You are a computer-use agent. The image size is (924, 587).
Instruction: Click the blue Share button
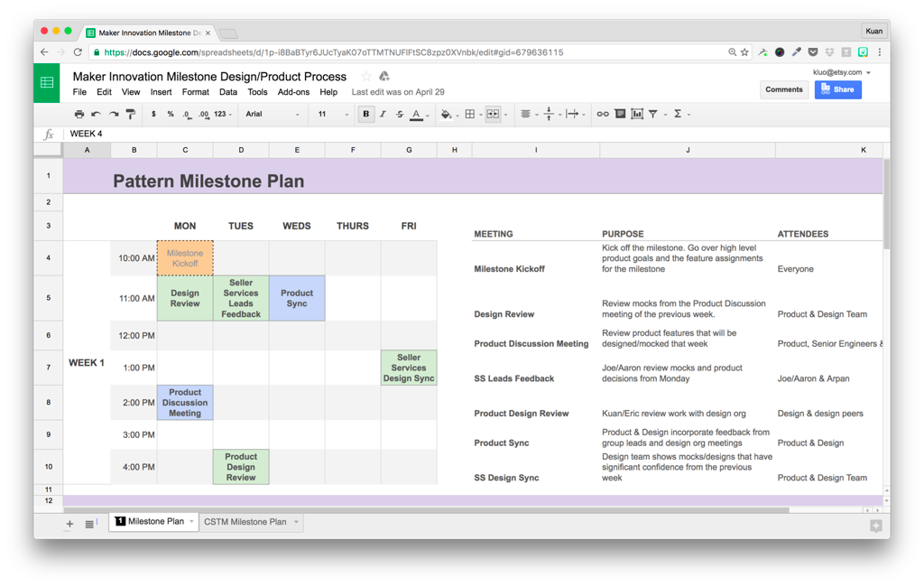tap(838, 89)
